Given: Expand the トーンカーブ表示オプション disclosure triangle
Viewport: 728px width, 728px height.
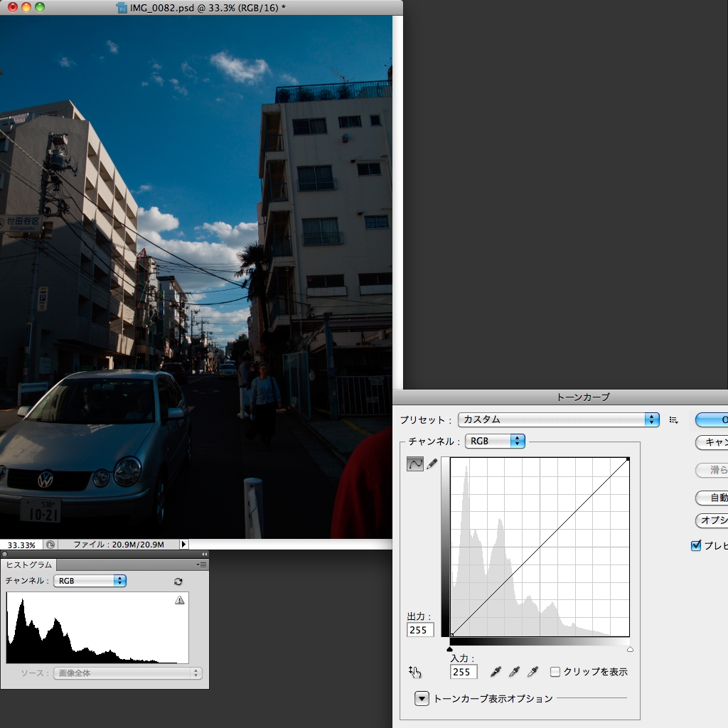Looking at the screenshot, I should point(421,698).
